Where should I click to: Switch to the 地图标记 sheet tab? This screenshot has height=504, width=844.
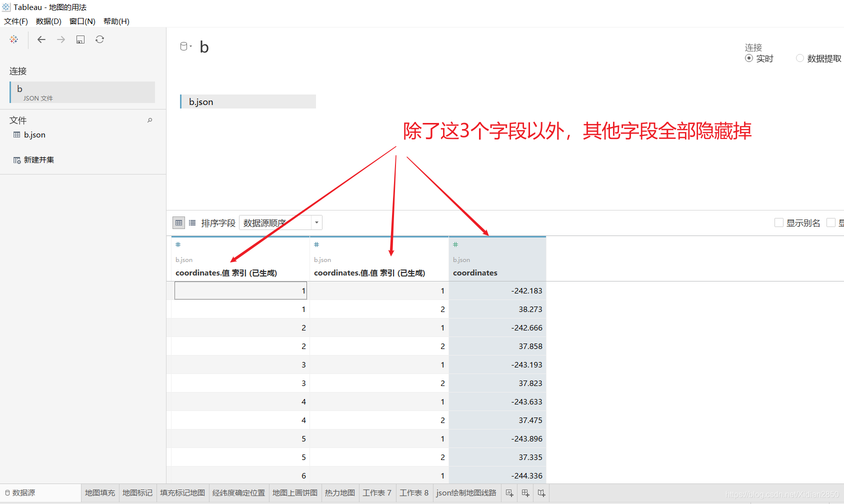coord(137,493)
